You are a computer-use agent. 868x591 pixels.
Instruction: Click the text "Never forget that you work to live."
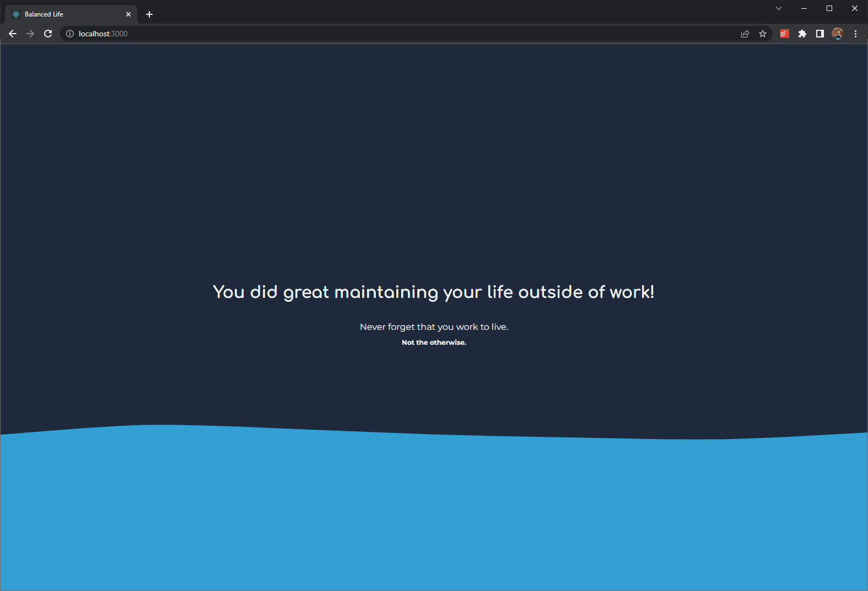(434, 327)
